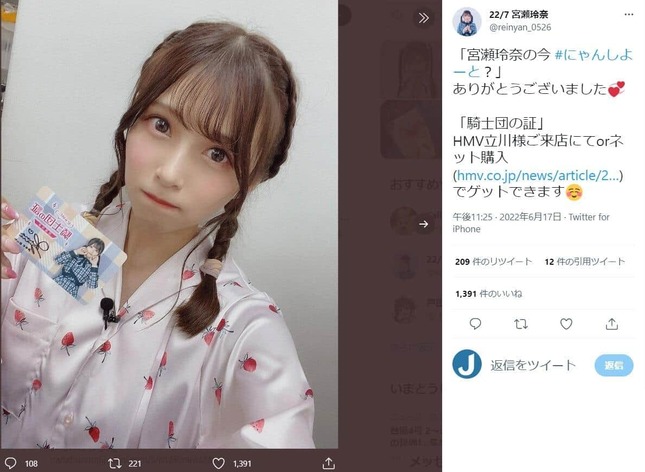Click the share icon below the photo
645x472 pixels.
pos(328,463)
